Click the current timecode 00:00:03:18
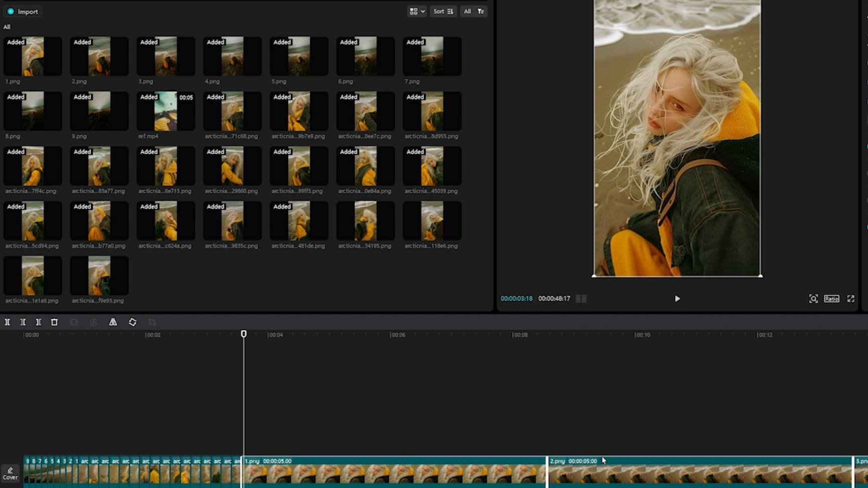The height and width of the screenshot is (488, 868). point(516,299)
